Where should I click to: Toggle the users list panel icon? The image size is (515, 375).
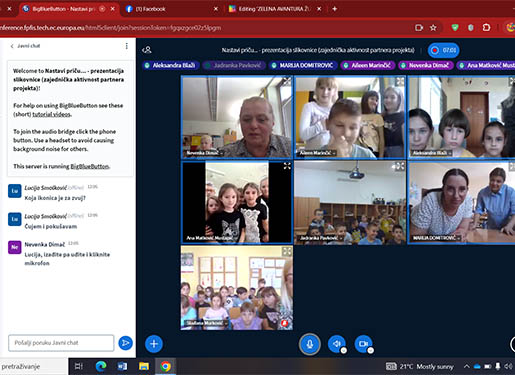pos(147,50)
